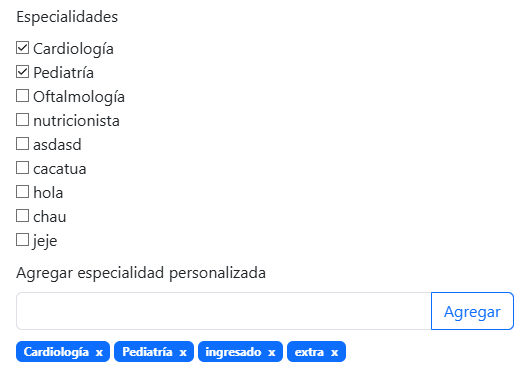The width and height of the screenshot is (530, 369).
Task: Uncheck the Cardiología checkbox
Action: (22, 48)
